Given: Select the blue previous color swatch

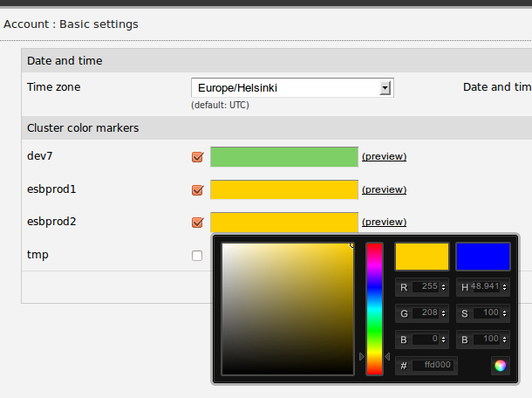Looking at the screenshot, I should click(482, 257).
